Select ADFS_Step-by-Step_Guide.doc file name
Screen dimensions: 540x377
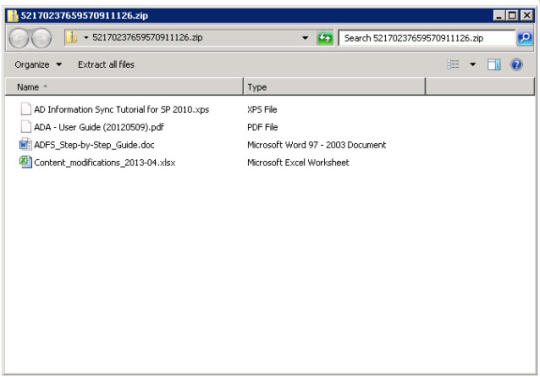[x=94, y=145]
